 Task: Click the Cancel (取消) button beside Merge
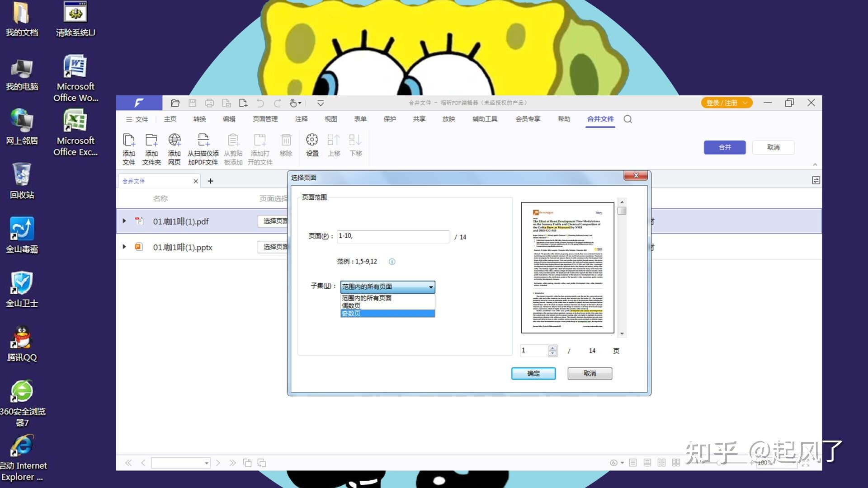tap(774, 147)
